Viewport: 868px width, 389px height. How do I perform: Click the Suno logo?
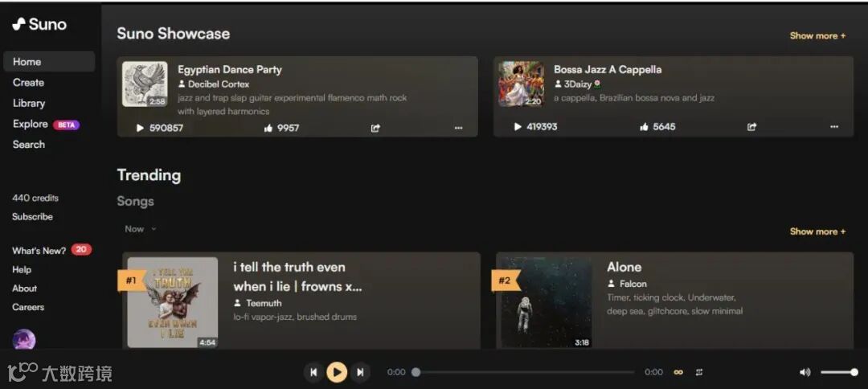pos(39,24)
